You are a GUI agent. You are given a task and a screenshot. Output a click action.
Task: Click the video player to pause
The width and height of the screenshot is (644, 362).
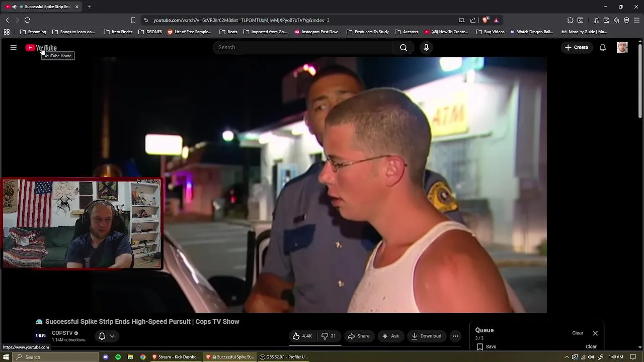point(319,185)
